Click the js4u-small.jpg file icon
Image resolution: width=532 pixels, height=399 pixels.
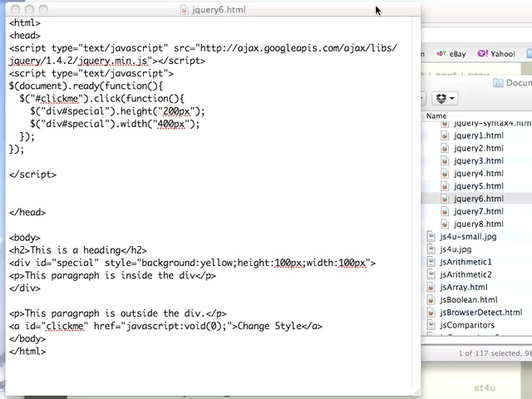(x=431, y=236)
